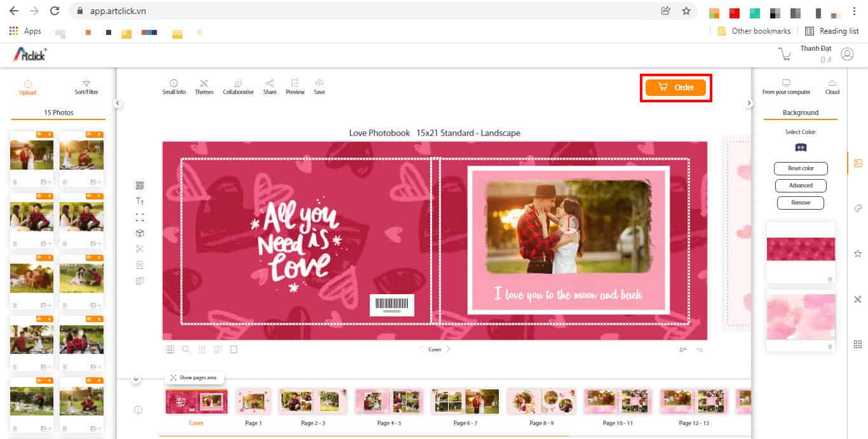Select the text tool on left toolbar

pyautogui.click(x=140, y=201)
